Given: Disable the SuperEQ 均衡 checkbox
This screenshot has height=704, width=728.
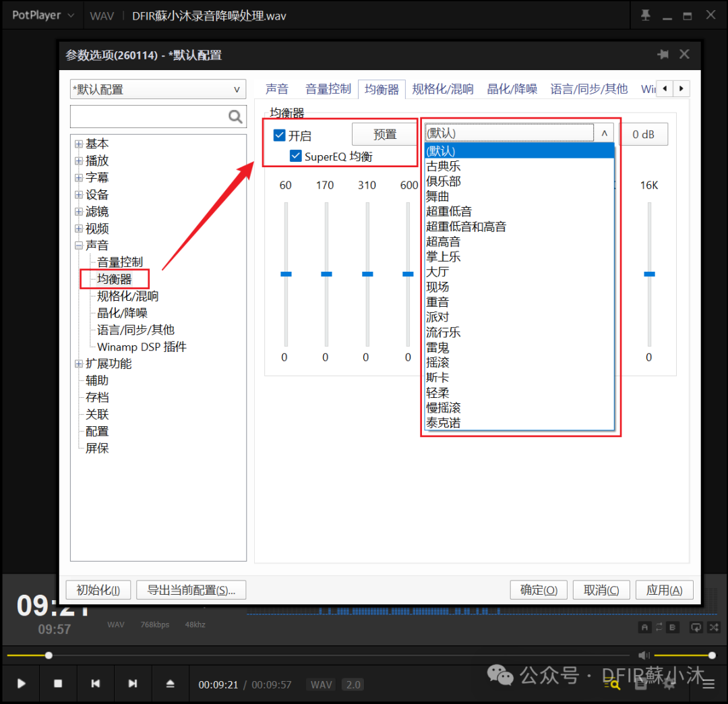Looking at the screenshot, I should [295, 155].
